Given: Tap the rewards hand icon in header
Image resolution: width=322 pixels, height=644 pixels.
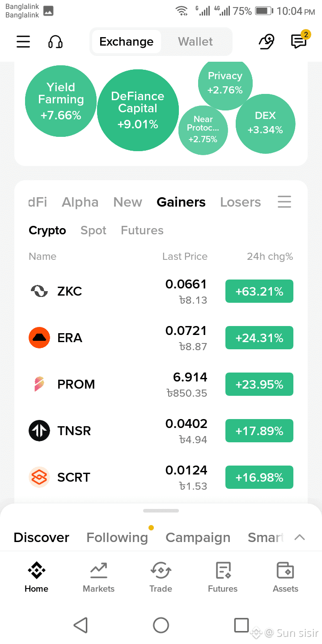Looking at the screenshot, I should click(267, 42).
